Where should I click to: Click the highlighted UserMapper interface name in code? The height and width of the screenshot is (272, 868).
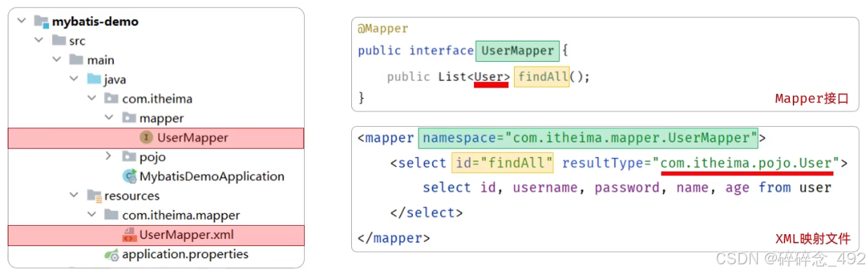[x=518, y=50]
